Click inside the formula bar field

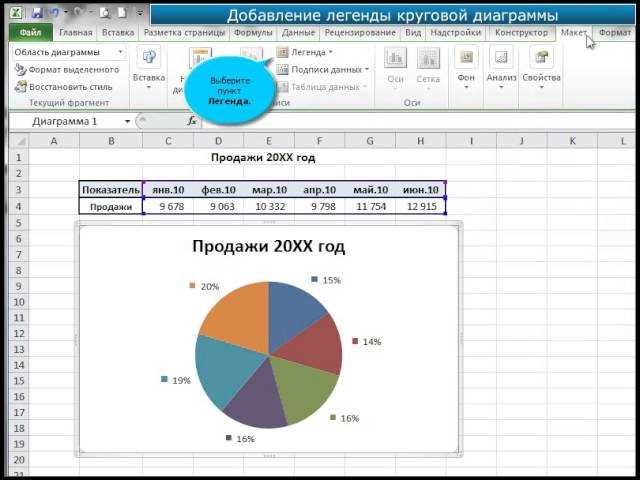pyautogui.click(x=418, y=121)
